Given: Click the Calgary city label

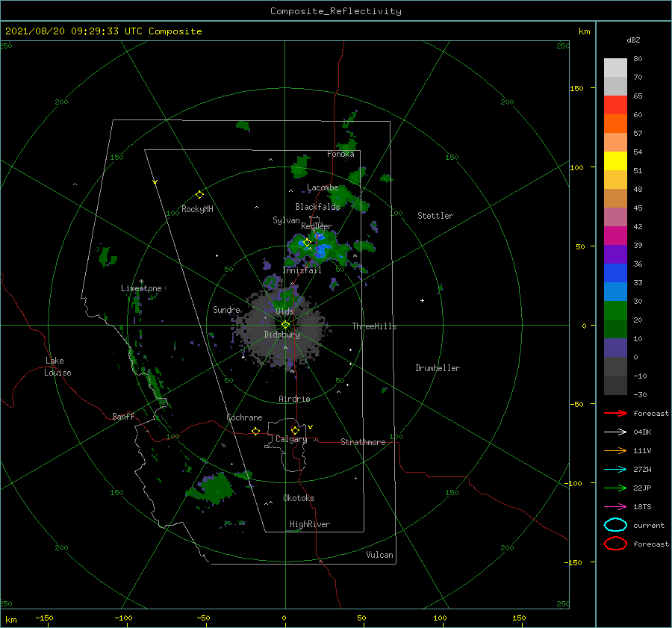Looking at the screenshot, I should [291, 439].
